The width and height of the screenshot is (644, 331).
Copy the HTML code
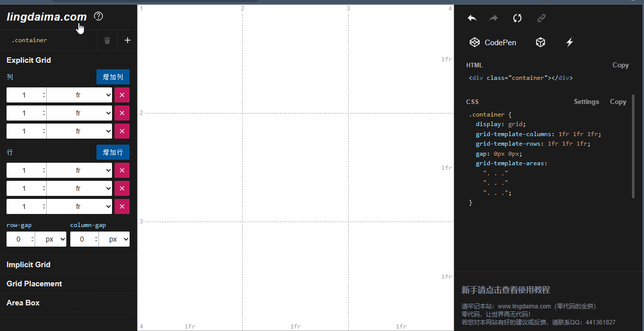(x=620, y=65)
